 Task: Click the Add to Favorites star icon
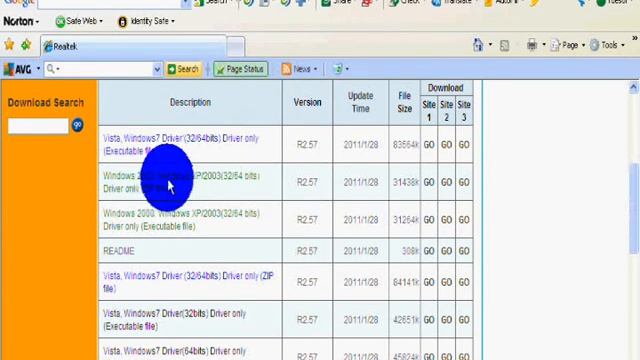[26, 44]
